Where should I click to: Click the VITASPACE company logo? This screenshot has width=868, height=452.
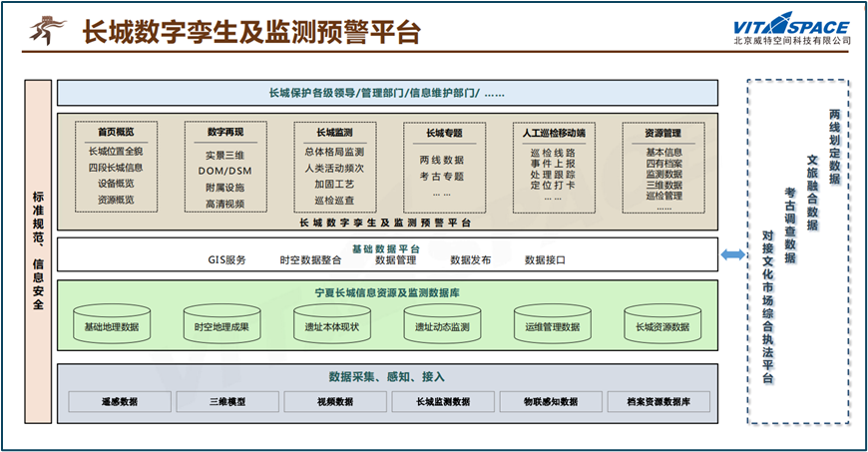pos(791,29)
